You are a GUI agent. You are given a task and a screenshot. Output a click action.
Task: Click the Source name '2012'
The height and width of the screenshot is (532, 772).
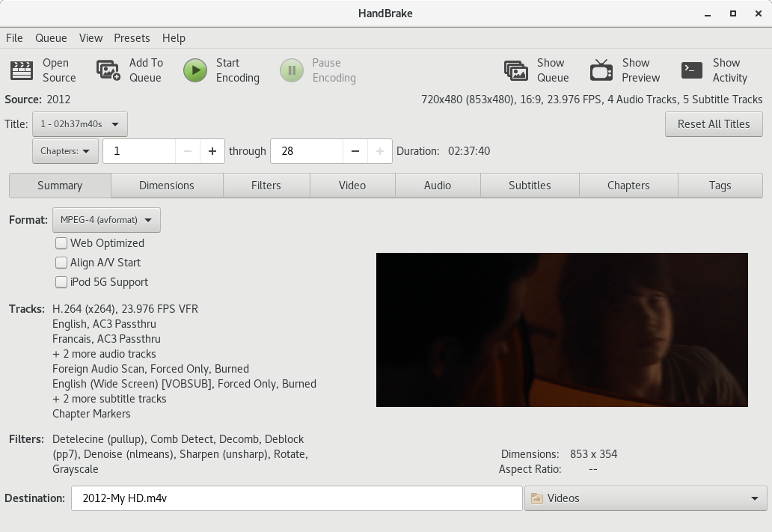(58, 100)
